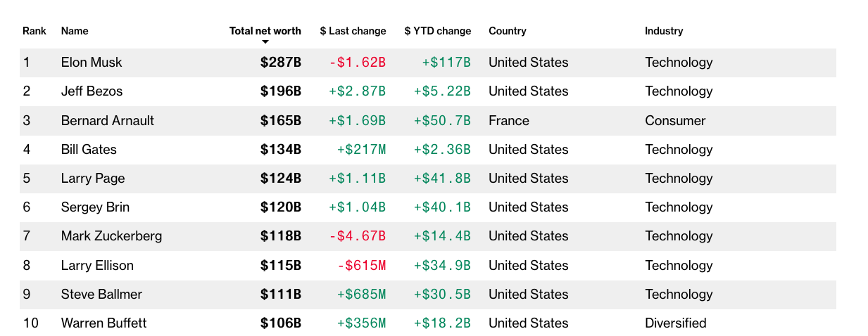Open Elon Musk's profile link
Image resolution: width=868 pixels, height=336 pixels.
click(92, 63)
